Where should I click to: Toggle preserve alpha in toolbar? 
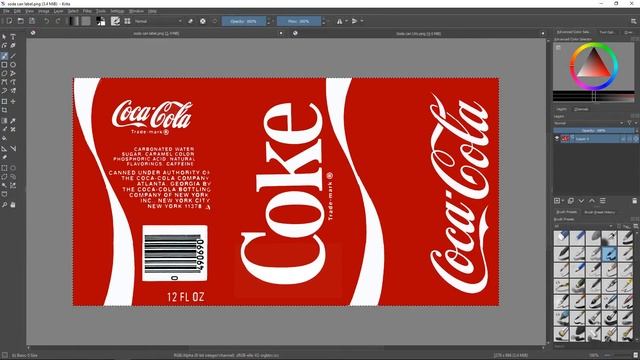202,21
